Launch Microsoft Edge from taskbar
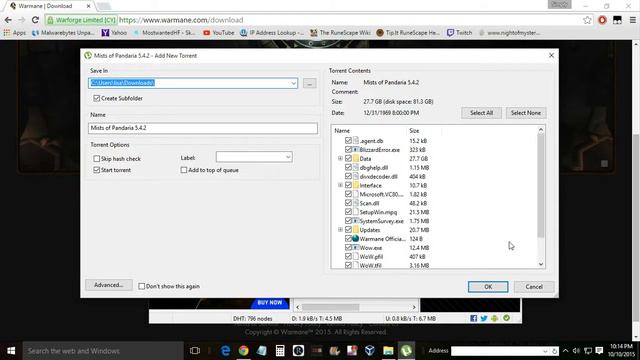Viewport: 640px width, 360px height. (225, 351)
